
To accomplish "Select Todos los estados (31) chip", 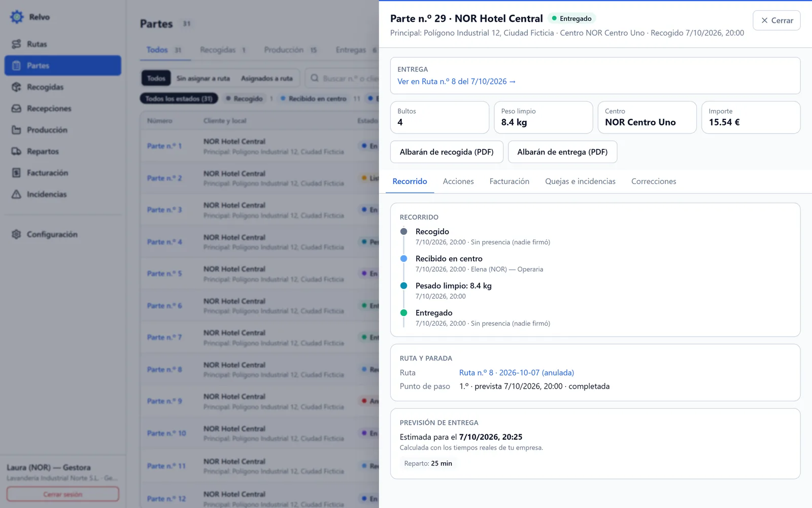I will click(x=179, y=99).
